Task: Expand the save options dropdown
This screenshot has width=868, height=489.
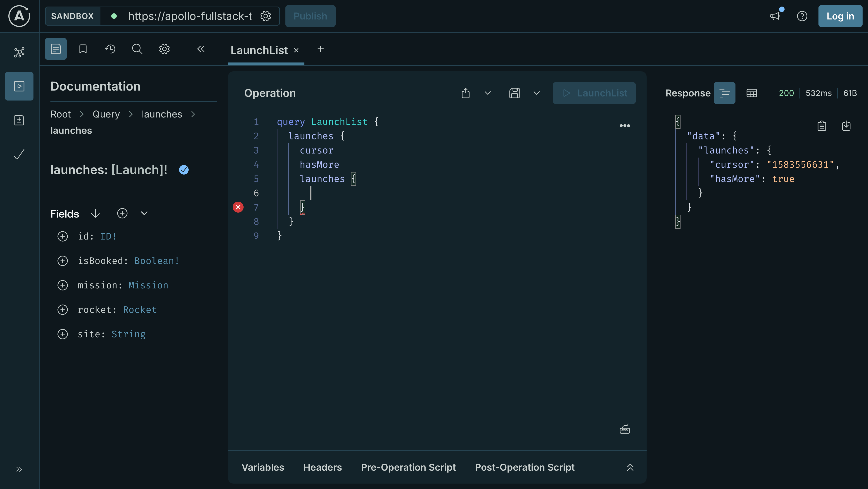Action: [x=536, y=93]
